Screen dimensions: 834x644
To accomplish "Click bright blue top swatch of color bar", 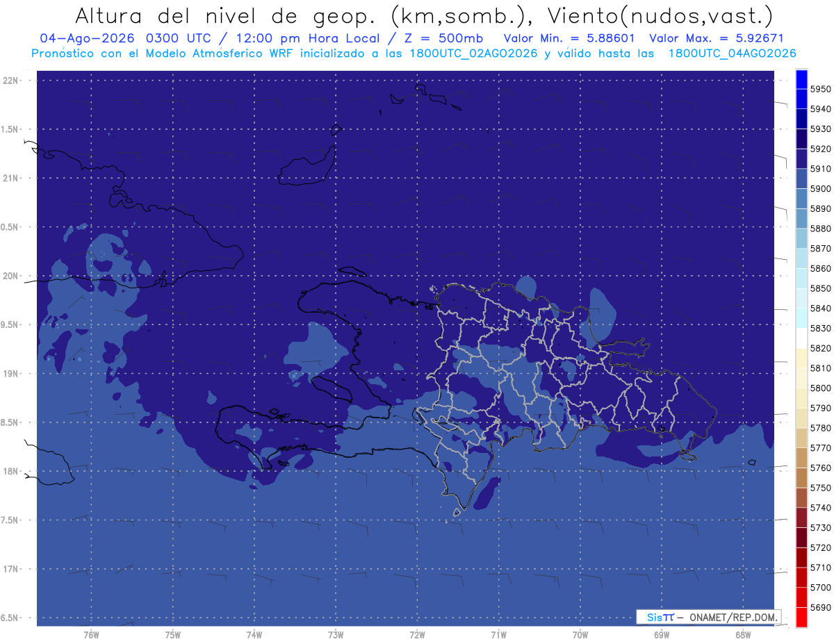I will (801, 79).
